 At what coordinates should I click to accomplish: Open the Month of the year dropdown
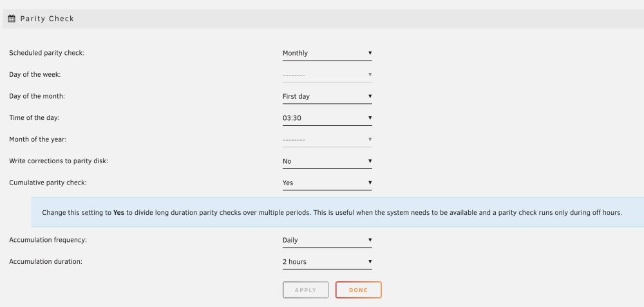click(x=327, y=139)
